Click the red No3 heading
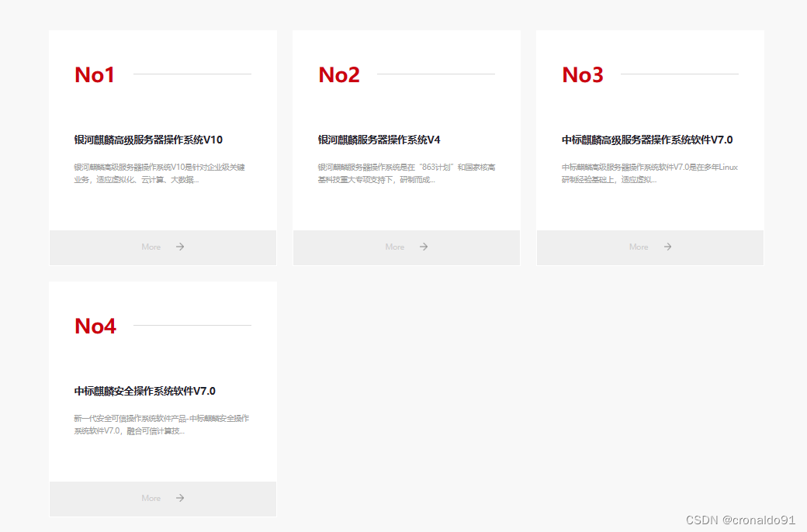Image resolution: width=807 pixels, height=532 pixels. [x=583, y=75]
